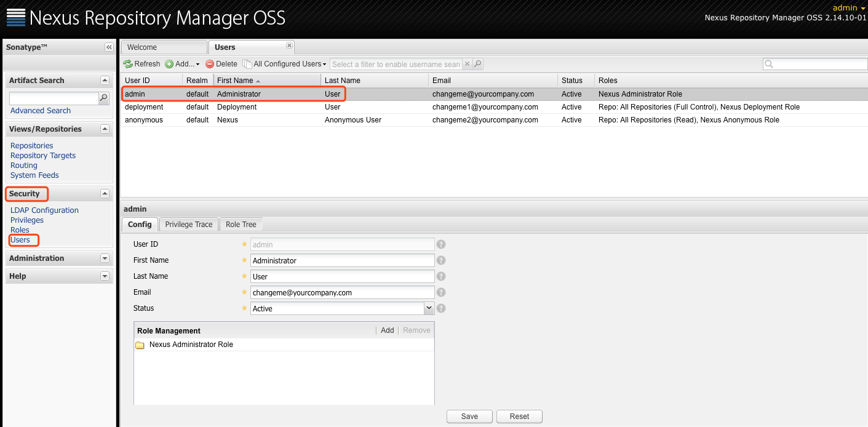The image size is (868, 427).
Task: Sort by the Last Name column header
Action: [375, 81]
